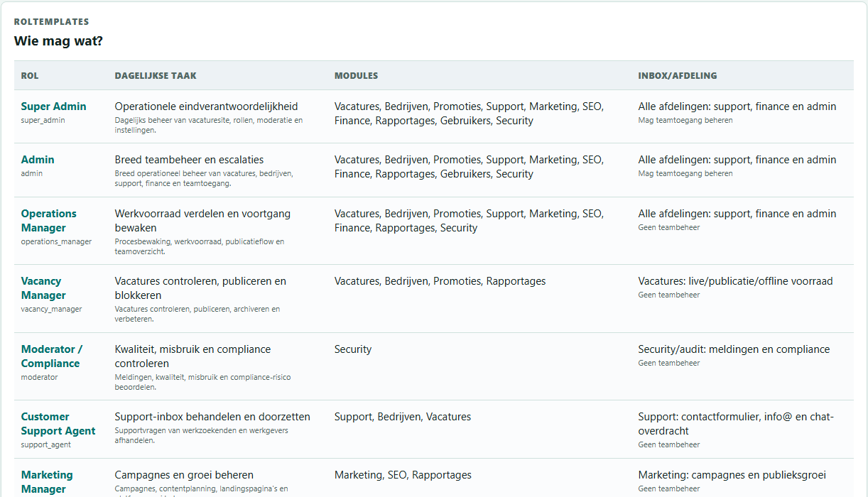Click the INBOX/AFDELING column header
Viewport: 868px width, 497px height.
677,75
